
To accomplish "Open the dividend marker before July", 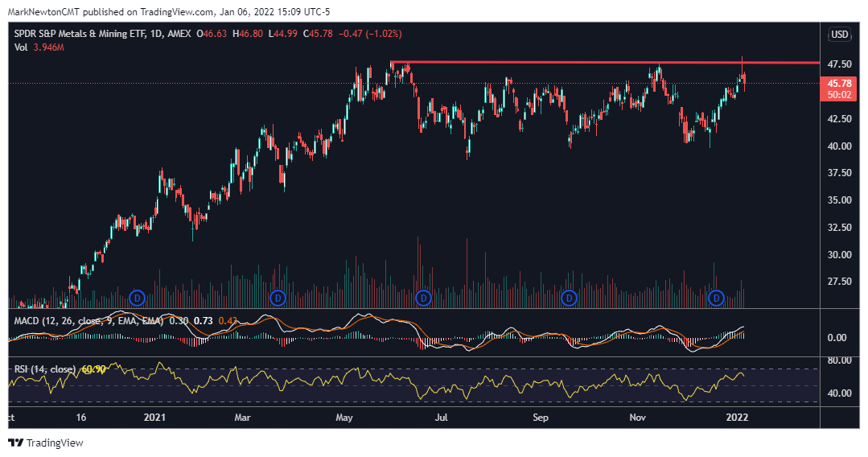I will (x=423, y=298).
